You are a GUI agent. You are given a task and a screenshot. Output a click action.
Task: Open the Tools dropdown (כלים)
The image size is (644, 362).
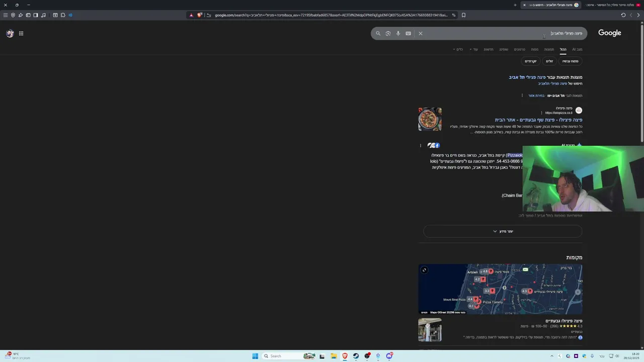click(458, 49)
